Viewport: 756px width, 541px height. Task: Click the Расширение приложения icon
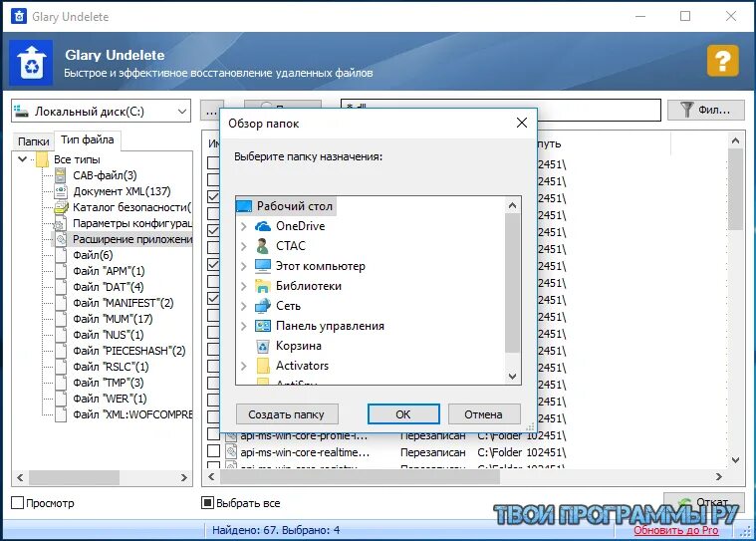pyautogui.click(x=61, y=239)
